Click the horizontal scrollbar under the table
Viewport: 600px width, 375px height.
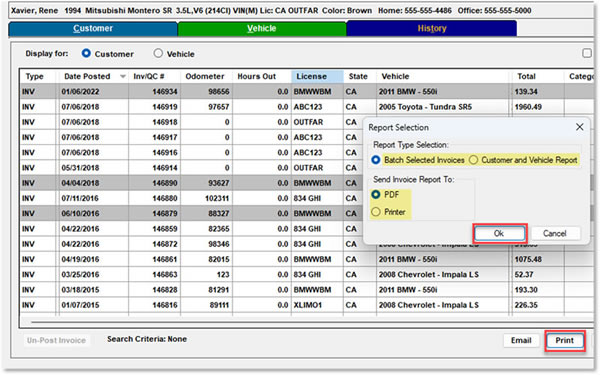point(306,322)
